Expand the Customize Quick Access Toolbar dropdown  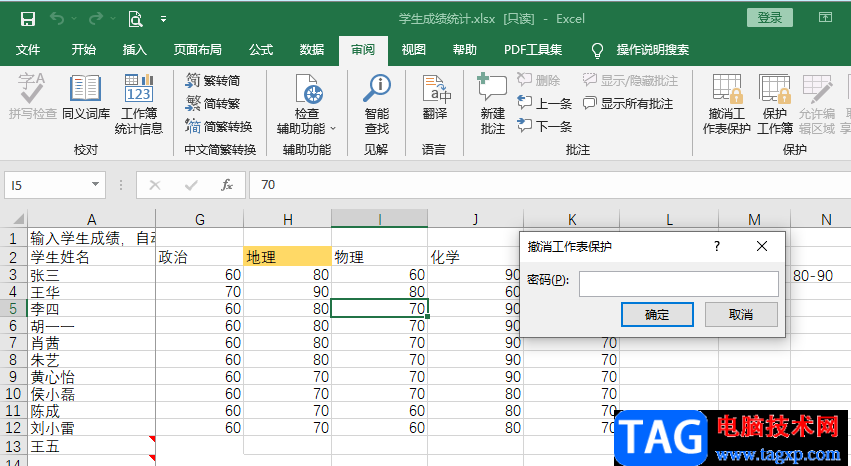tap(163, 20)
